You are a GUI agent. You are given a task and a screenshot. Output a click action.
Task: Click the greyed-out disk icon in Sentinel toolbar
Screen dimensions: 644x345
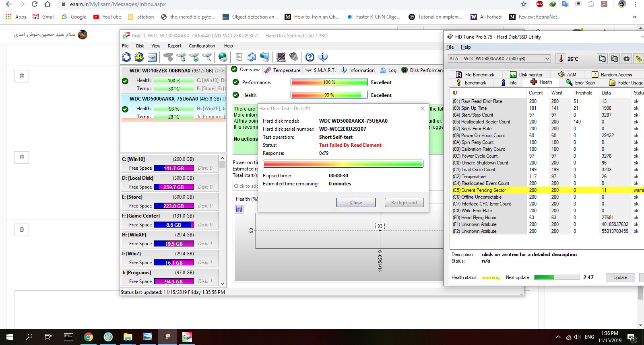click(168, 57)
